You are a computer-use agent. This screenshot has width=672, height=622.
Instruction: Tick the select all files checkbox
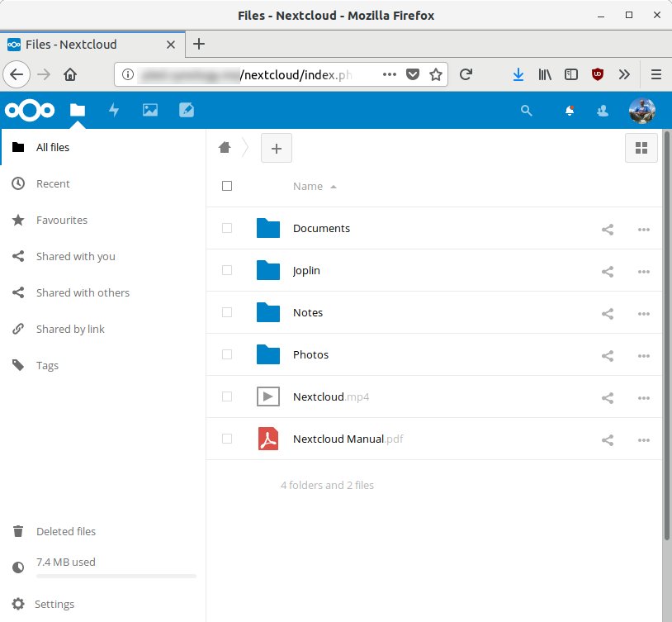pyautogui.click(x=227, y=186)
